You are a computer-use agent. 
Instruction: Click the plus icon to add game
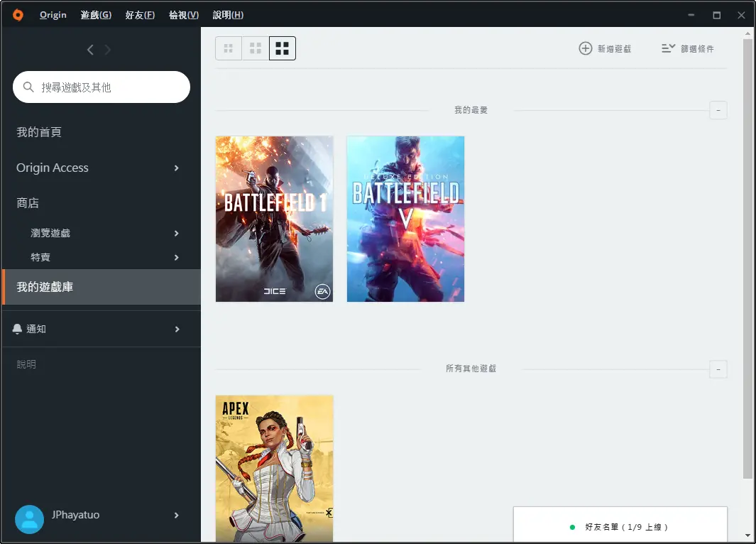pos(586,48)
